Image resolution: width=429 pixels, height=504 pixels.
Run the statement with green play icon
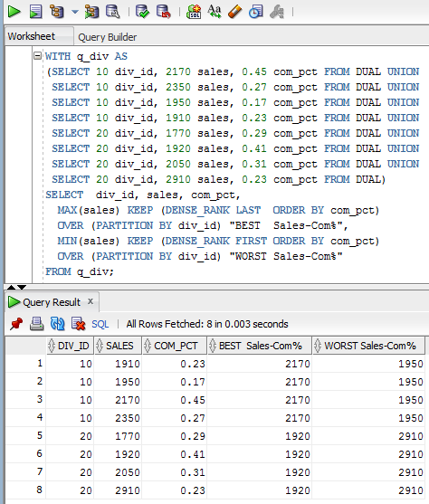pyautogui.click(x=14, y=12)
